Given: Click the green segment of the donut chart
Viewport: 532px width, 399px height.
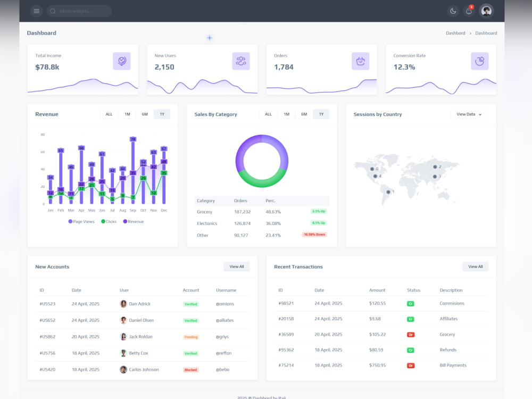Looking at the screenshot, I should tap(262, 182).
